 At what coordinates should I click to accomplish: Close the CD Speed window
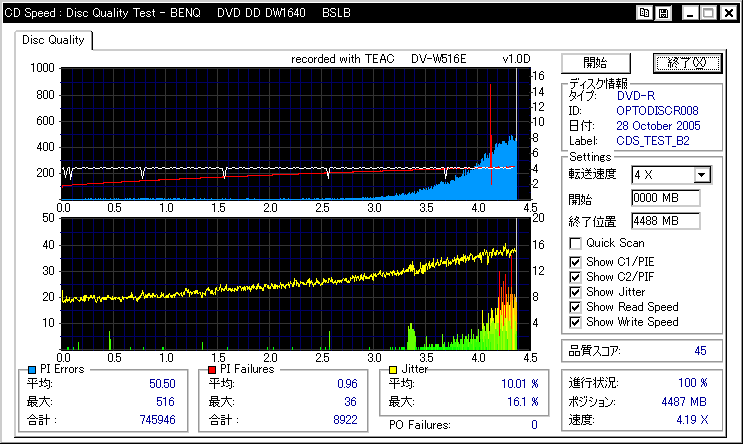pyautogui.click(x=729, y=13)
